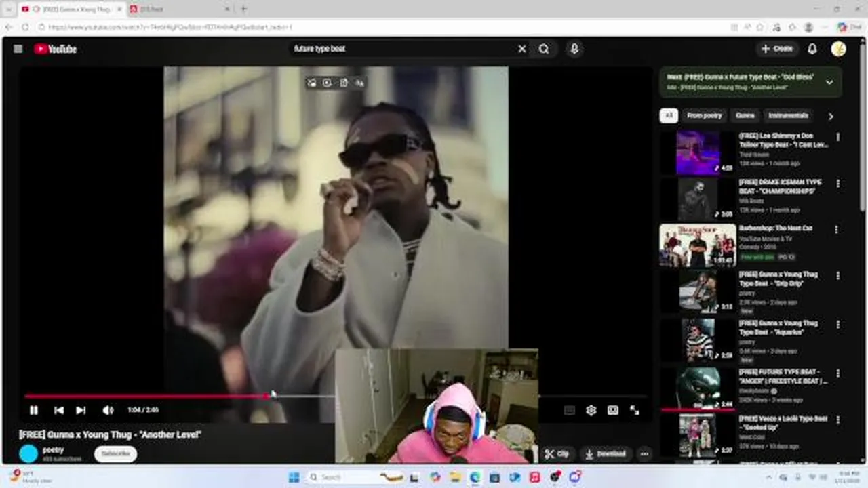The image size is (868, 488).
Task: Select the All filter chip
Action: 669,115
